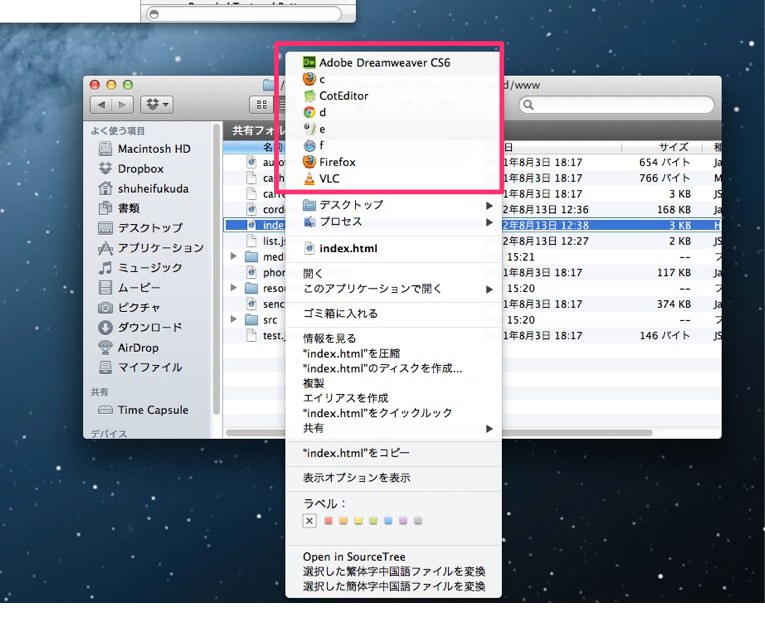The height and width of the screenshot is (617, 765).
Task: Open ムービー folder in sidebar
Action: coord(129,288)
